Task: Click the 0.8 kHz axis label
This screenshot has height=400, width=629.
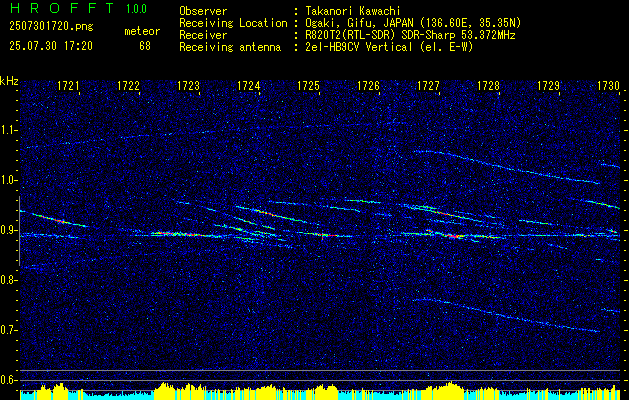Action: tap(8, 280)
